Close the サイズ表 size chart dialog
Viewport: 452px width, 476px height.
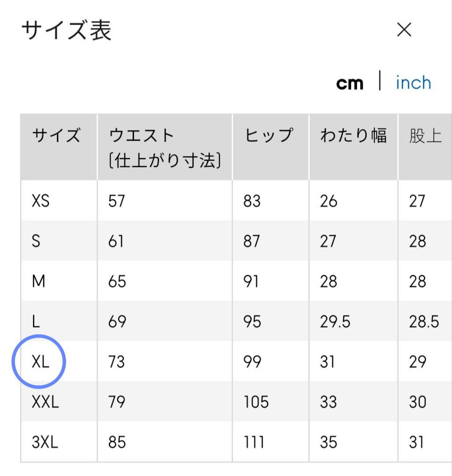(404, 30)
